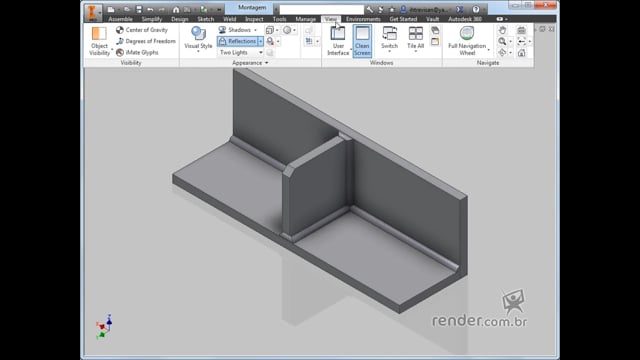The height and width of the screenshot is (360, 640).
Task: Click the Previous View arrow icon
Action: (522, 41)
